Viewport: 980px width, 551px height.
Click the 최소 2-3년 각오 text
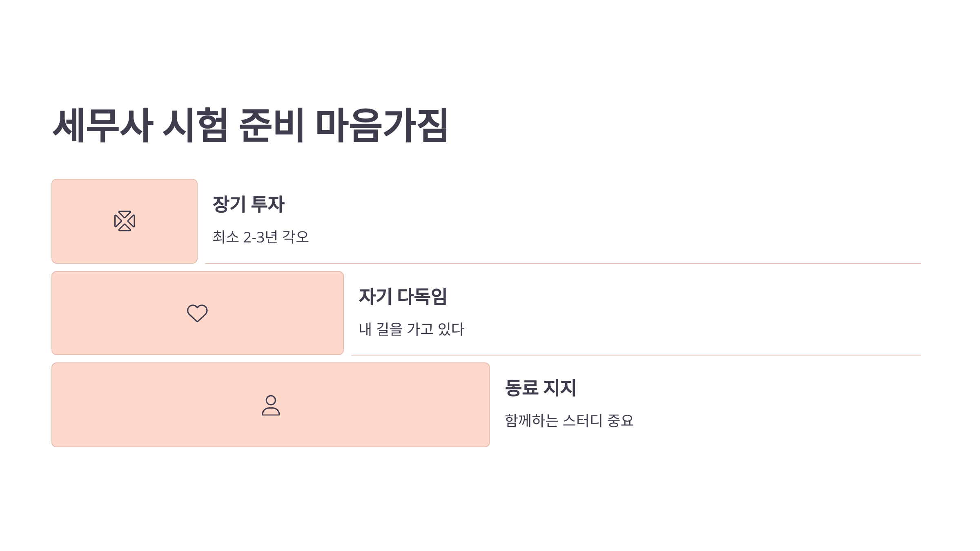(261, 237)
